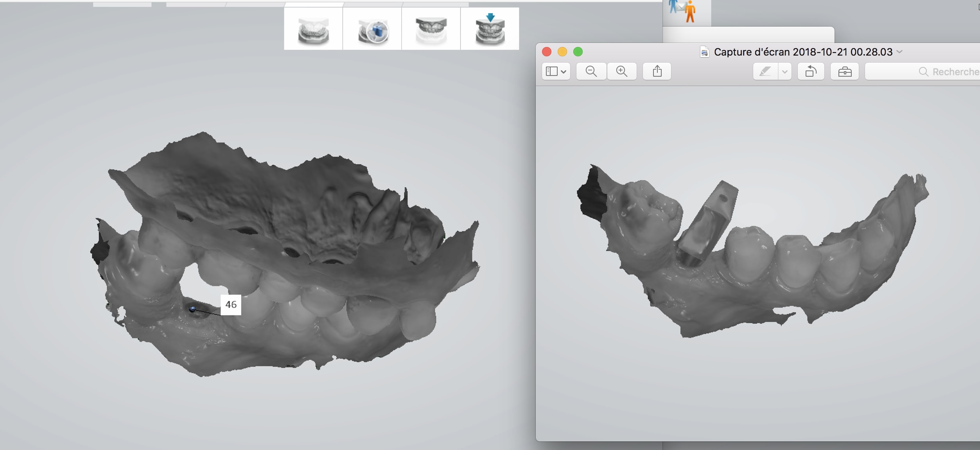Switch to the tab above the scanbody icon
The image size is (980, 450).
point(373,4)
